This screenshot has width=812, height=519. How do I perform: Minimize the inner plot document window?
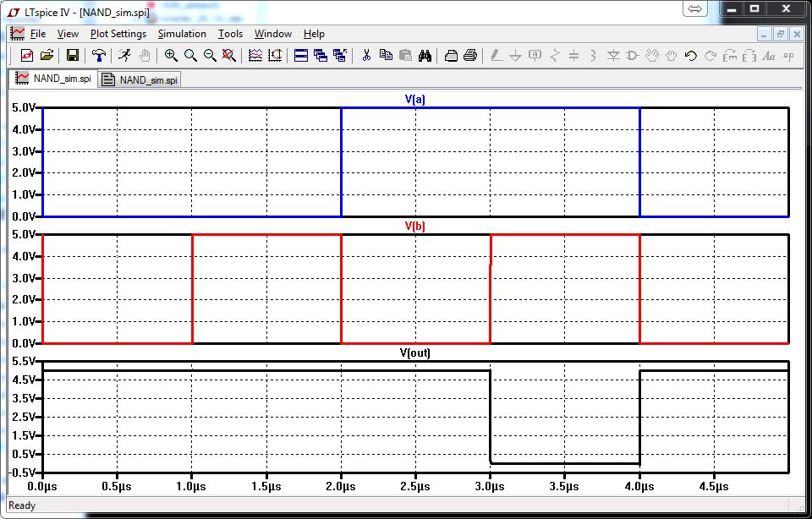[763, 34]
